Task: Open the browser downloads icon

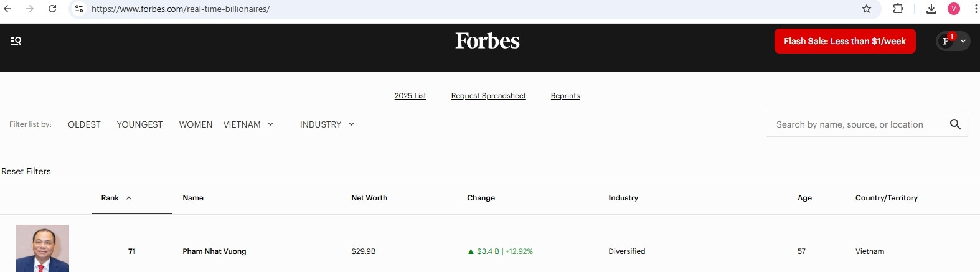Action: 931,9
